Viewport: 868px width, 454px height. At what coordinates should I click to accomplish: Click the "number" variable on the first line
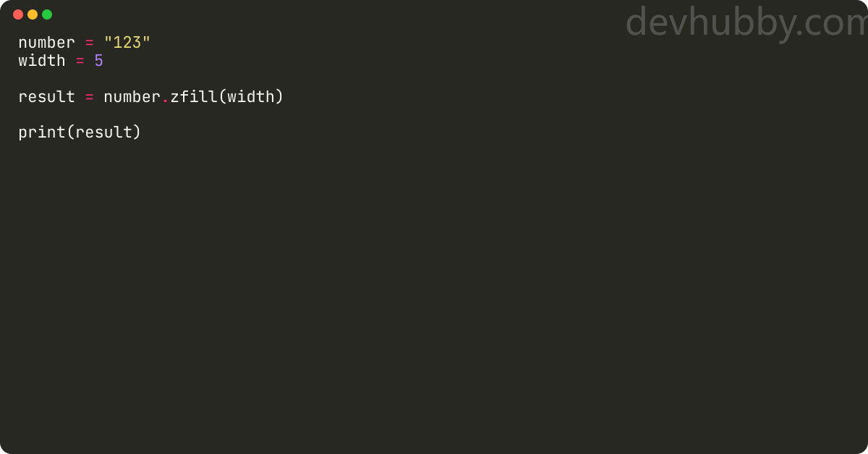46,43
